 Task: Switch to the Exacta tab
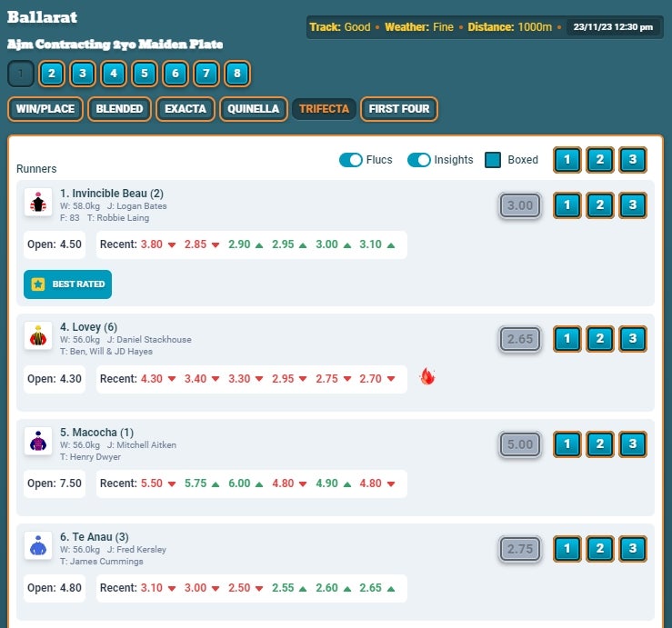point(186,109)
